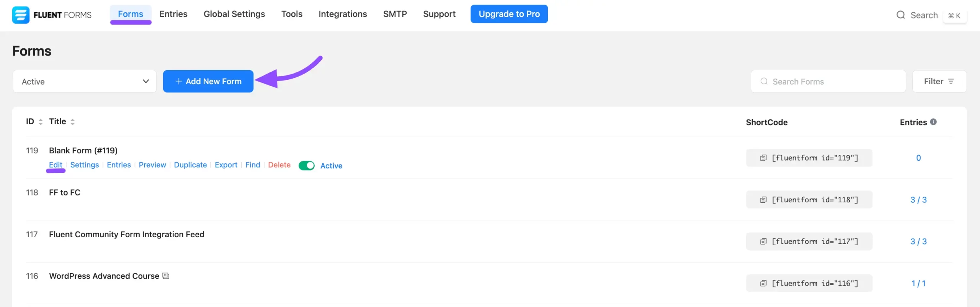Open the Active status dropdown
This screenshot has height=307, width=980.
85,81
